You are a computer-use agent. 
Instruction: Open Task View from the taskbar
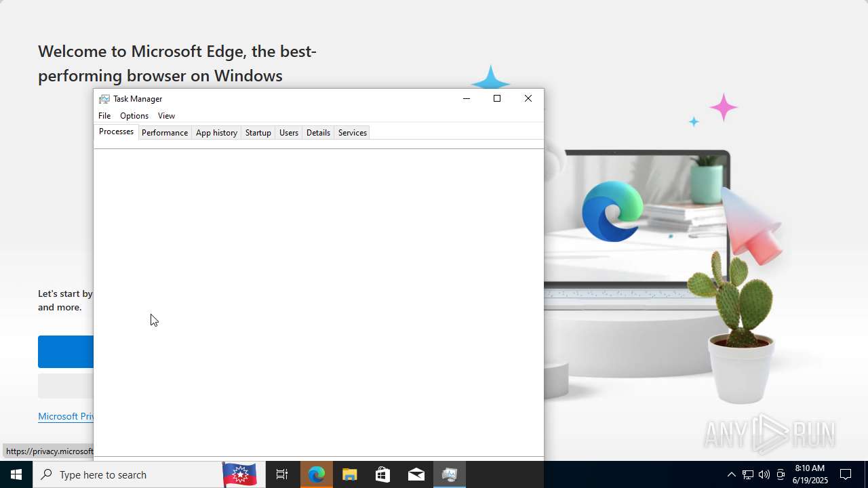tap(282, 474)
